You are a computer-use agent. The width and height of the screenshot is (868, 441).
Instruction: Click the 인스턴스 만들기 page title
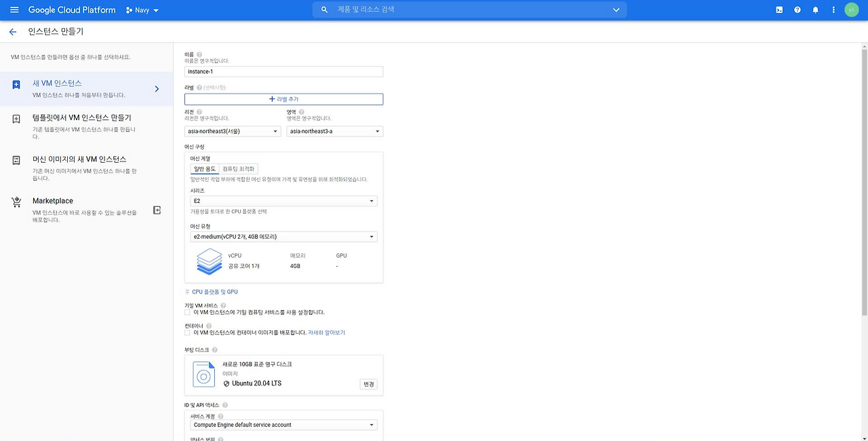point(56,32)
